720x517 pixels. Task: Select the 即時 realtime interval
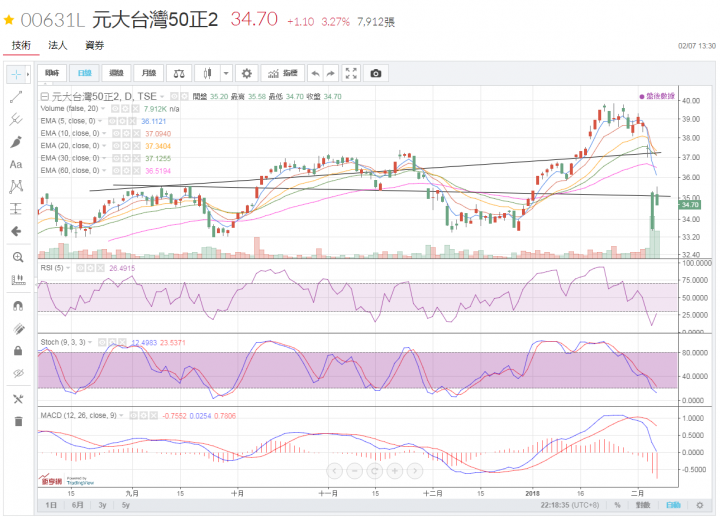click(52, 73)
